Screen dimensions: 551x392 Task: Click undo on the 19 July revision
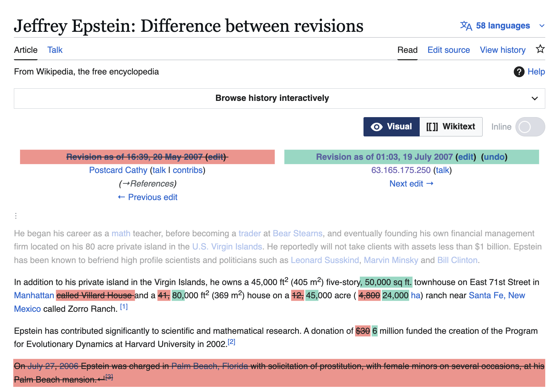point(494,157)
